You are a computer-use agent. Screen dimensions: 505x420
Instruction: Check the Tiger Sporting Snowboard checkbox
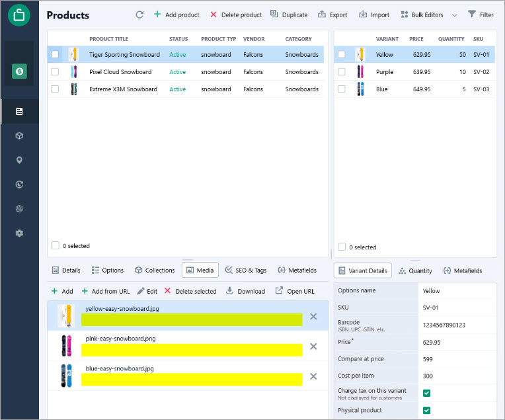(55, 54)
